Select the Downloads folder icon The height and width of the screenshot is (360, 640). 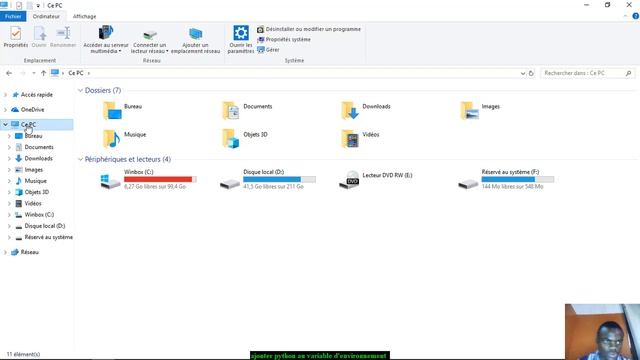(350, 110)
